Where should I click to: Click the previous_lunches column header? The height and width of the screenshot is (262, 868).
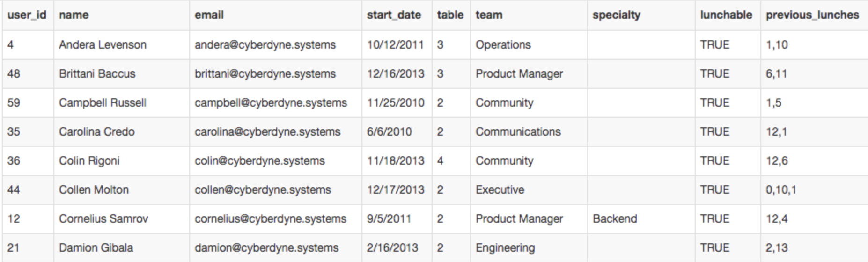(x=812, y=15)
